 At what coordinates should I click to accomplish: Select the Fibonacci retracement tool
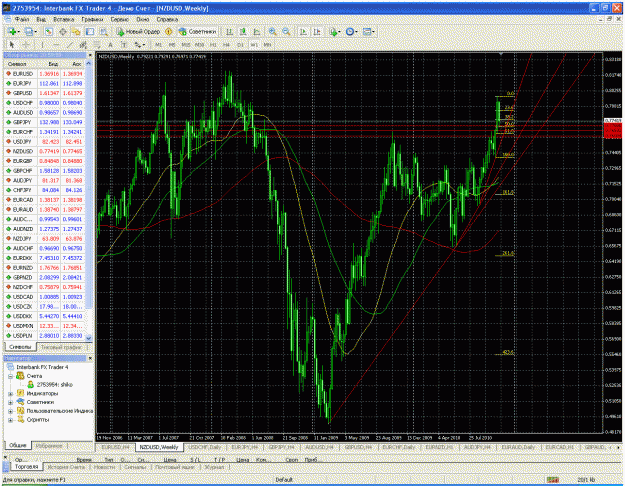point(96,45)
